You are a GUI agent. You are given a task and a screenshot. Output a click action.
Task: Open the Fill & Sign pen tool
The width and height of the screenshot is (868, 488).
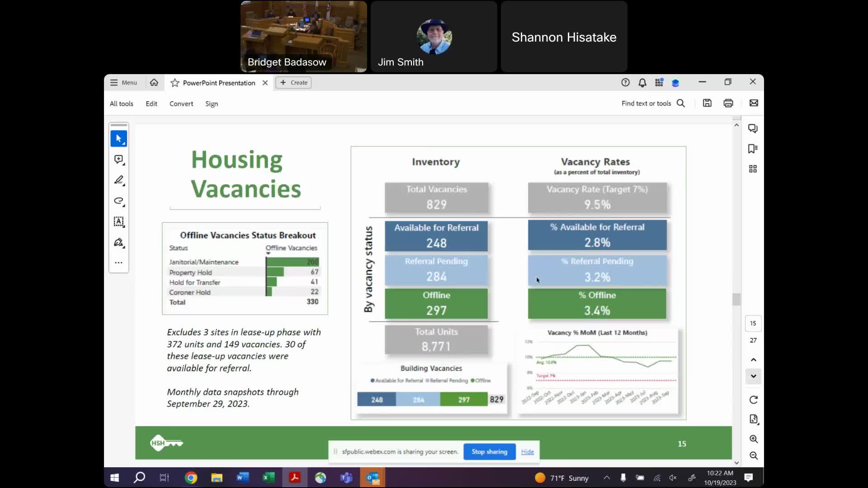tap(118, 243)
